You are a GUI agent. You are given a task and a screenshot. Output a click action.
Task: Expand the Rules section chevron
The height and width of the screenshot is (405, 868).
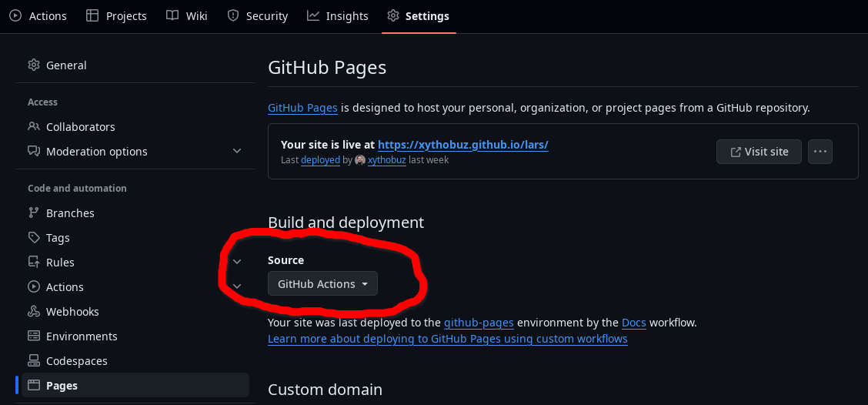tap(237, 262)
